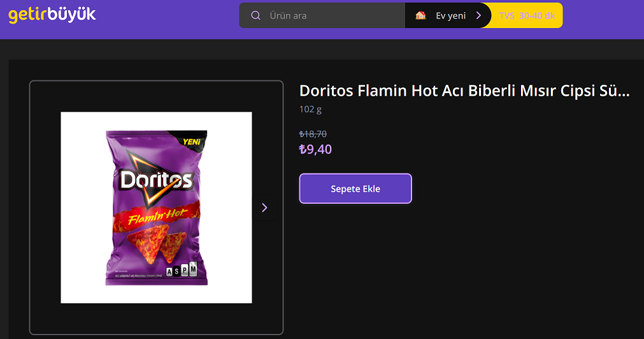Open the "Ev yeni" address selector
Image resolution: width=644 pixels, height=339 pixels.
(448, 16)
